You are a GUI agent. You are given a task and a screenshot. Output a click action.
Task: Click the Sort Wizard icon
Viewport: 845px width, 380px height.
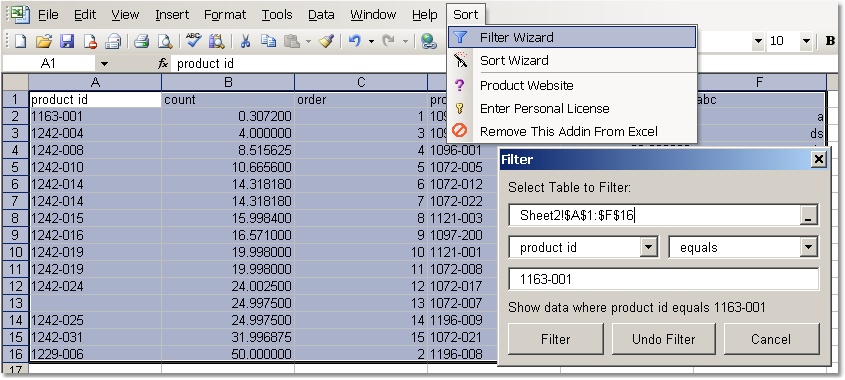[460, 60]
